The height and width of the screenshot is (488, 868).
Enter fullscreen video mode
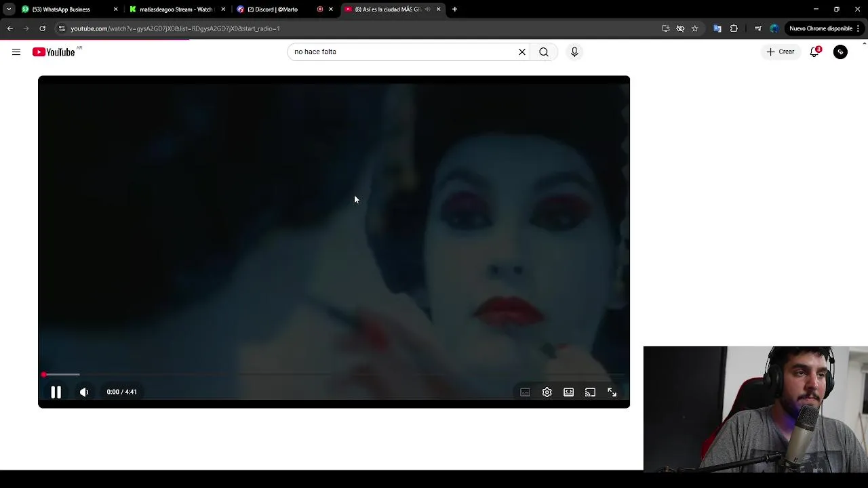point(612,392)
